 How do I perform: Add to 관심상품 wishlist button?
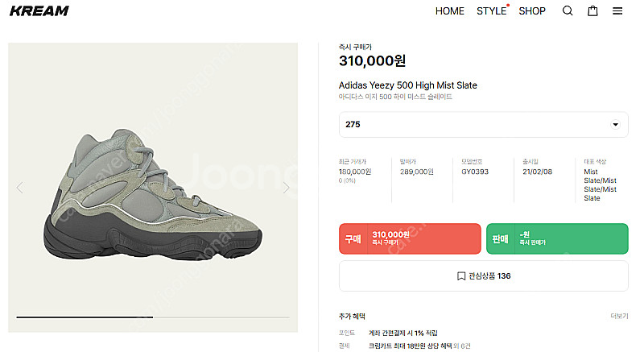click(x=483, y=275)
